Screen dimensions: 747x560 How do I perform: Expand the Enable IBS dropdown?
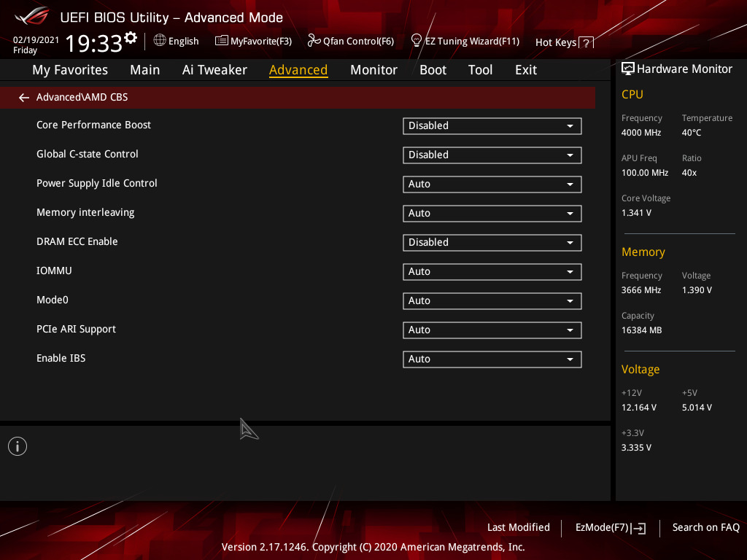[492, 359]
